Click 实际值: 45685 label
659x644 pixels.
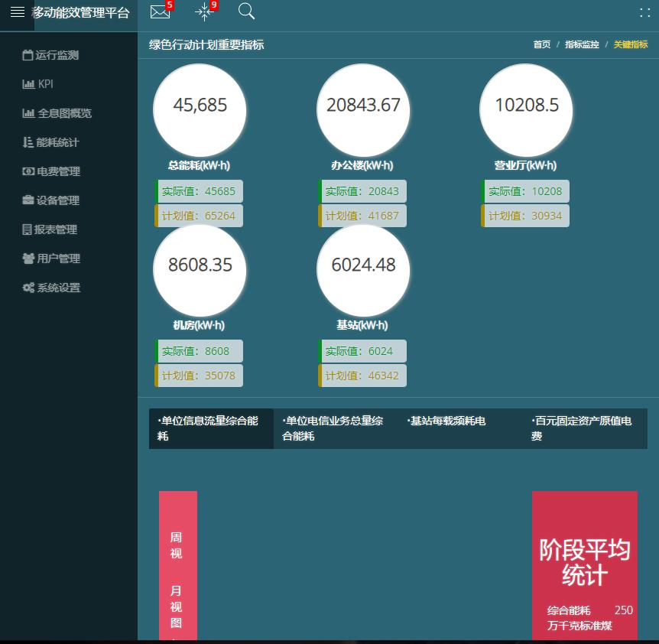[x=199, y=191]
